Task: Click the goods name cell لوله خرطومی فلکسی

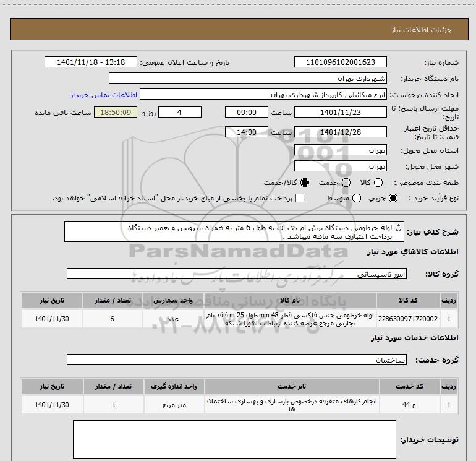Action: click(x=290, y=319)
